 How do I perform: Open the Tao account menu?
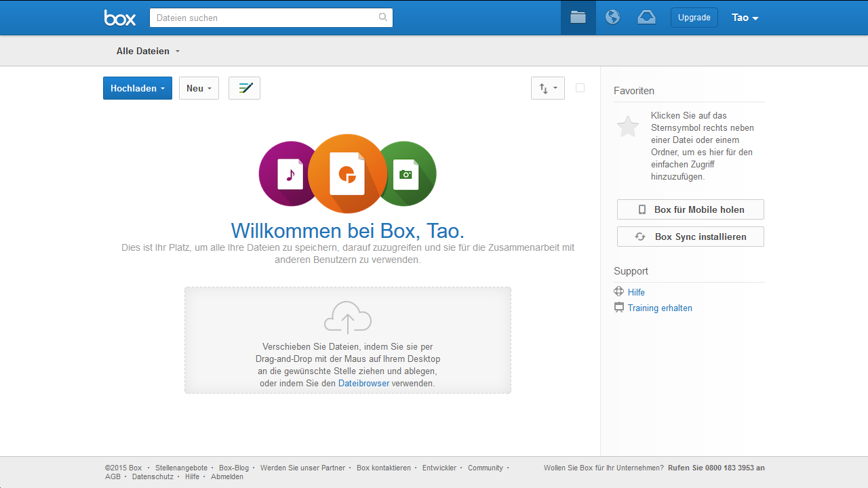point(745,18)
